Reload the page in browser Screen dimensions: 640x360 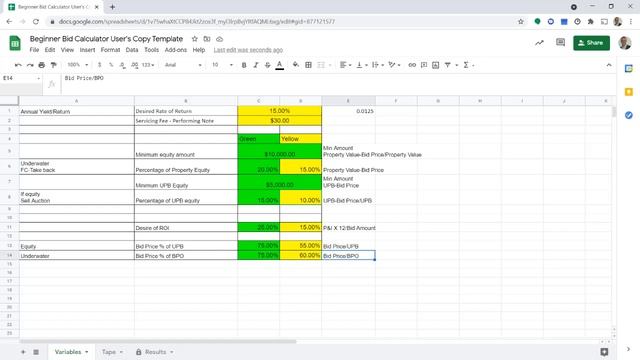point(36,22)
